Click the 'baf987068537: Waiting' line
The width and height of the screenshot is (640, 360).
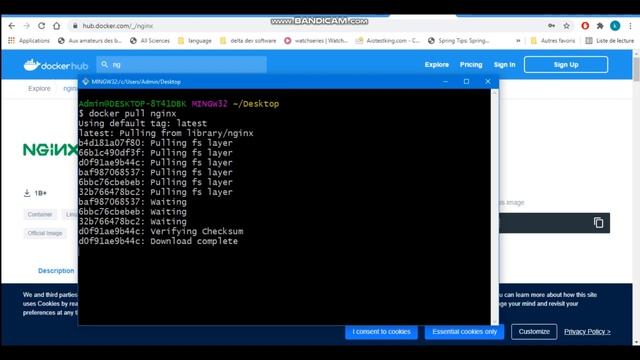tap(132, 202)
